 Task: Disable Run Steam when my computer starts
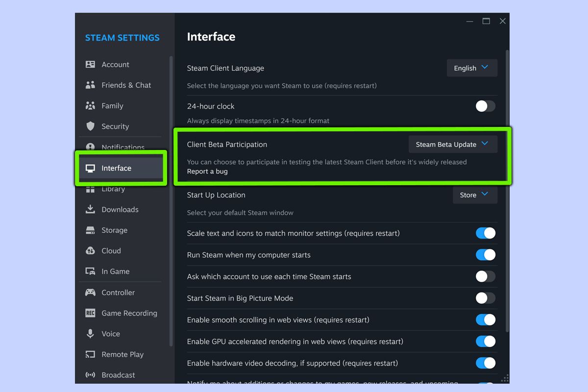coord(485,255)
